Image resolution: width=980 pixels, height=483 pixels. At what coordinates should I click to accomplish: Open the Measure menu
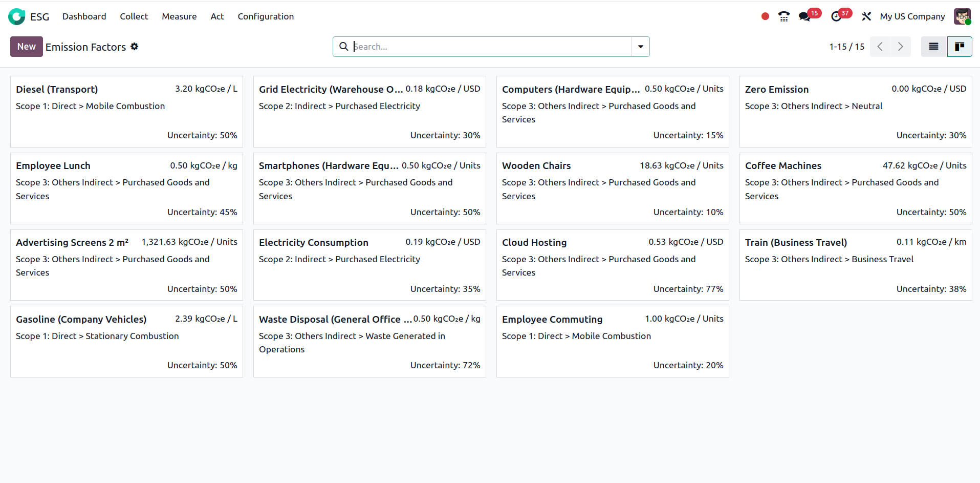pos(179,16)
